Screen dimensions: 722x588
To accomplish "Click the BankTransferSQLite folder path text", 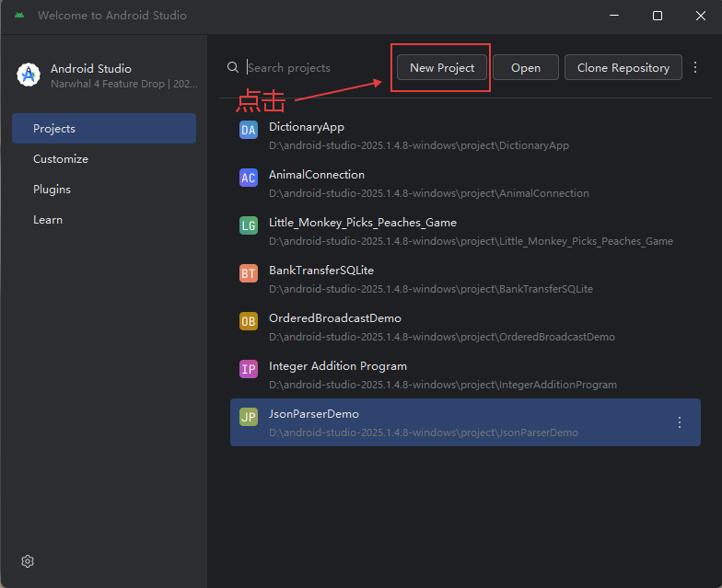I will 431,289.
